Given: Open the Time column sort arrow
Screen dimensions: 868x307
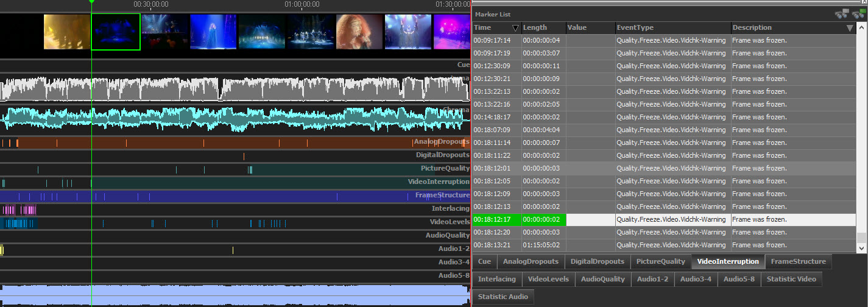Looking at the screenshot, I should pos(515,28).
